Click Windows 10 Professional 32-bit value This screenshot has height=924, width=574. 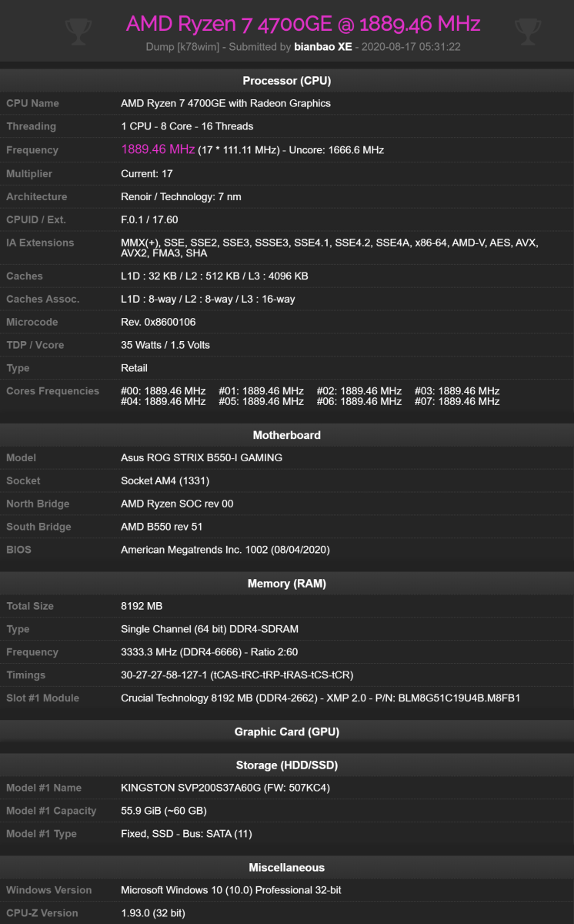pos(231,891)
